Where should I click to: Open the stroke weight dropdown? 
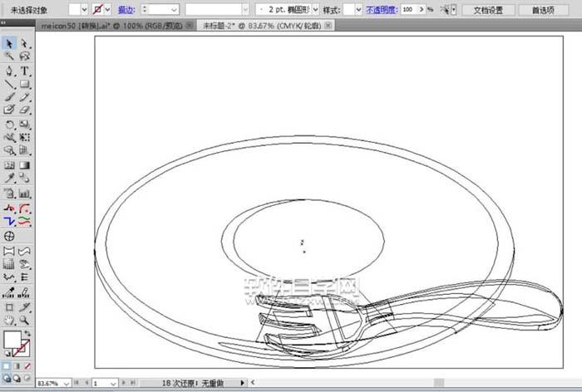pos(174,10)
